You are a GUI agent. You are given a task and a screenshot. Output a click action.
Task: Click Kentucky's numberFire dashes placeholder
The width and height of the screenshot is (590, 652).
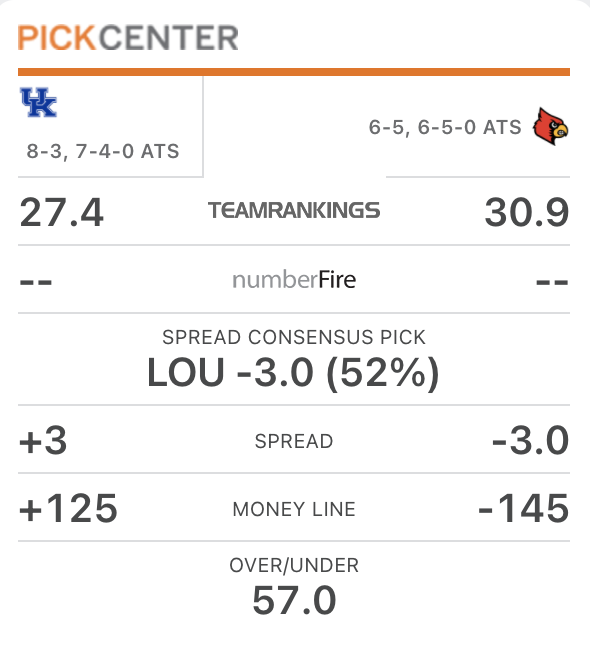36,282
